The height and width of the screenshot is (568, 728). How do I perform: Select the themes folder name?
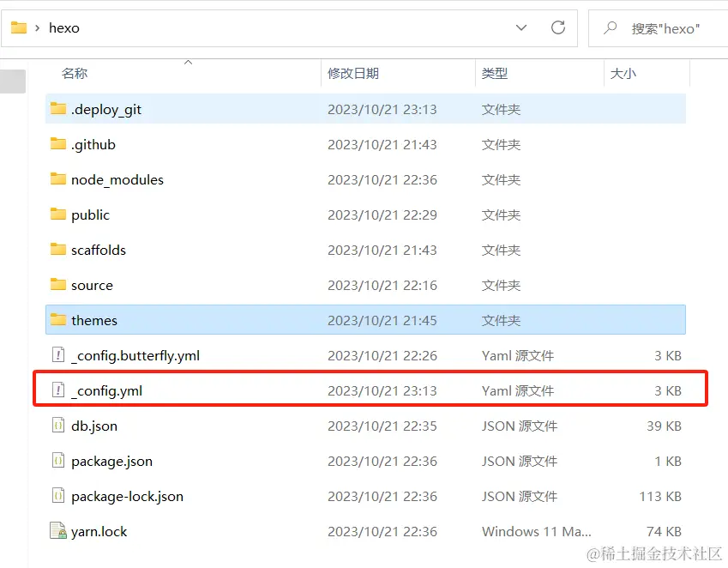(x=94, y=320)
